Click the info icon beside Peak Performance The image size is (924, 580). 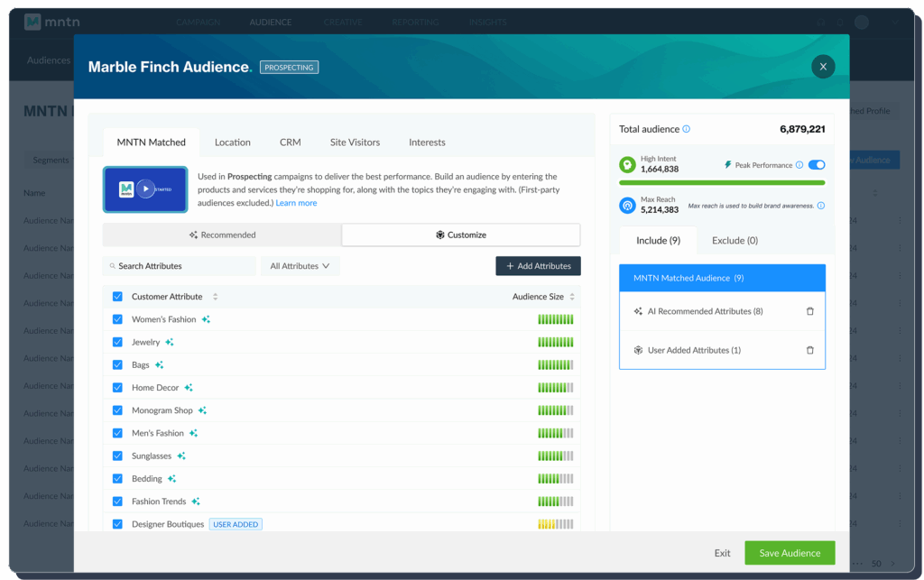tap(800, 165)
